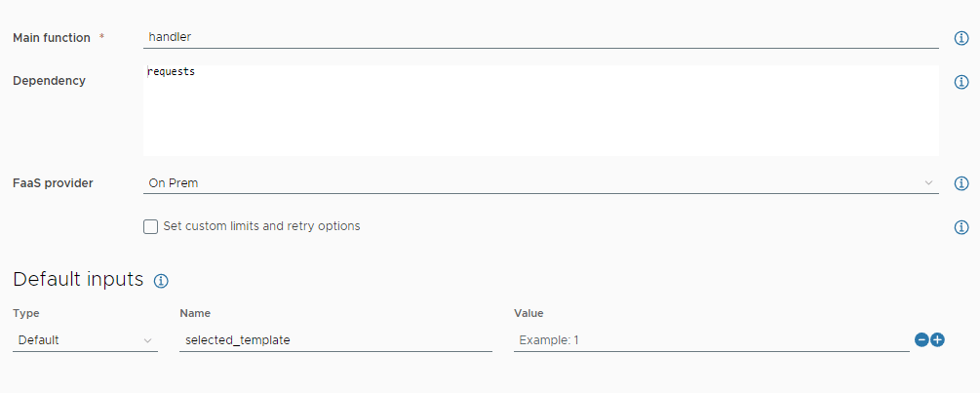Click the info icon beside Main function
Screen dimensions: 980x393
(960, 38)
